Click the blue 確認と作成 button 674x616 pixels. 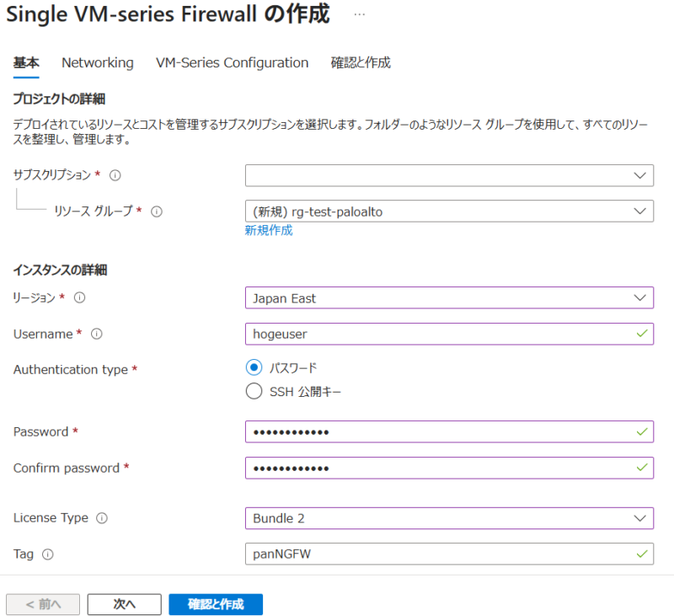point(216,604)
